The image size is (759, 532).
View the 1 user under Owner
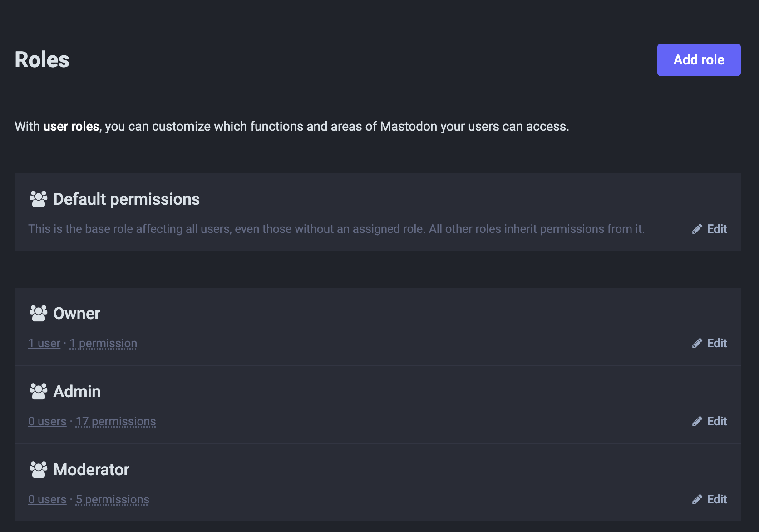point(44,343)
